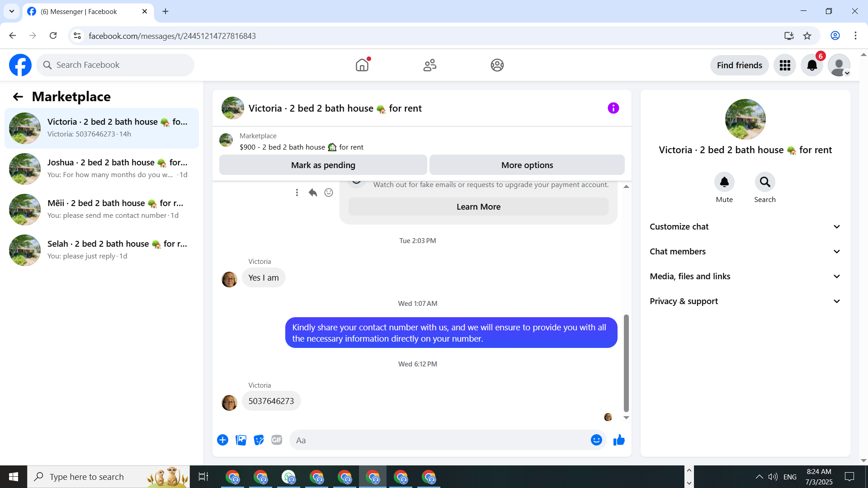Click the reply arrow on the message
868x488 pixels.
(312, 192)
